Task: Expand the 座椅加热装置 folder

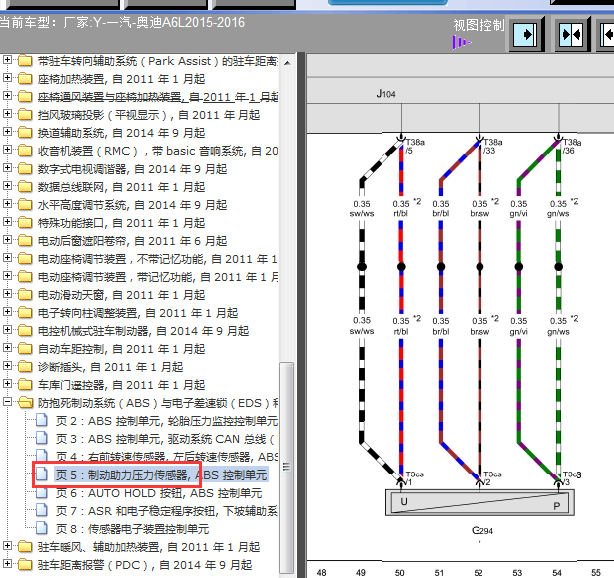Action: point(7,78)
